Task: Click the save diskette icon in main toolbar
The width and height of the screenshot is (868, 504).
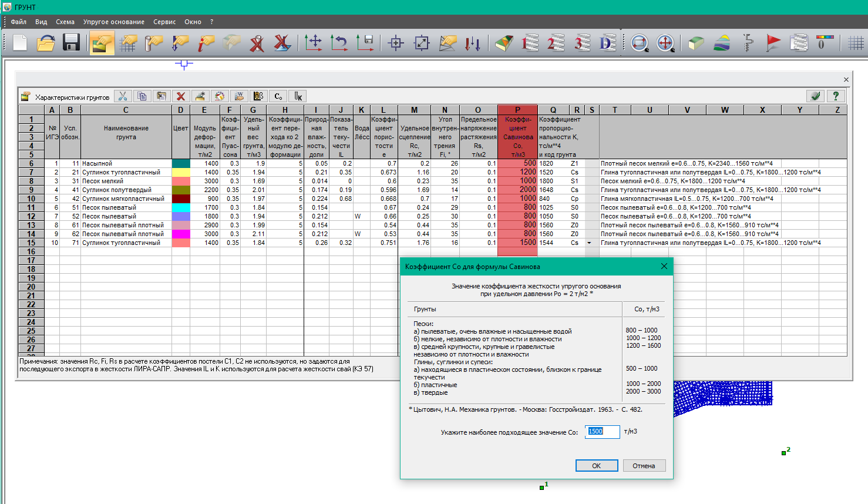Action: [x=71, y=43]
